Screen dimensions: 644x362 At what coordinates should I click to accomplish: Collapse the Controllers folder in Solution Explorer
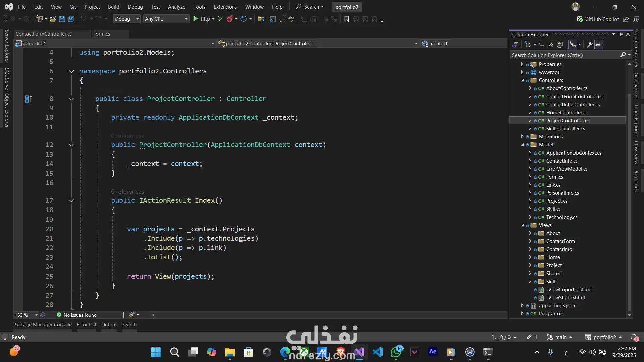[x=523, y=80]
